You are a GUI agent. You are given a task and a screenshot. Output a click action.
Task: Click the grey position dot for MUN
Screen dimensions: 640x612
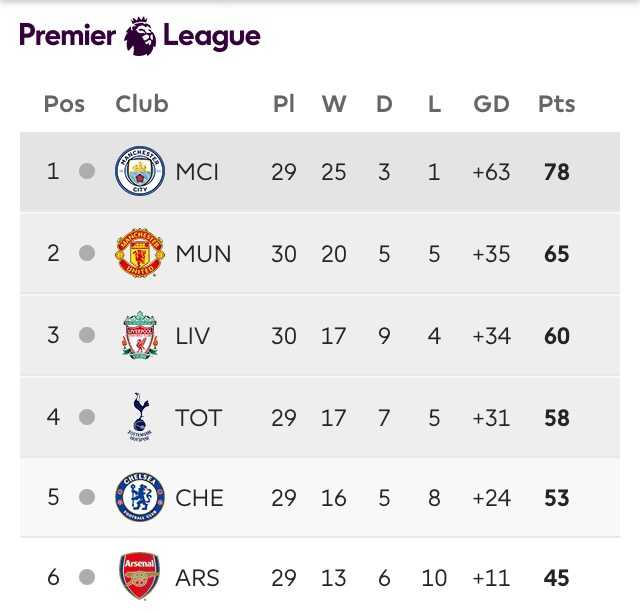tap(87, 253)
